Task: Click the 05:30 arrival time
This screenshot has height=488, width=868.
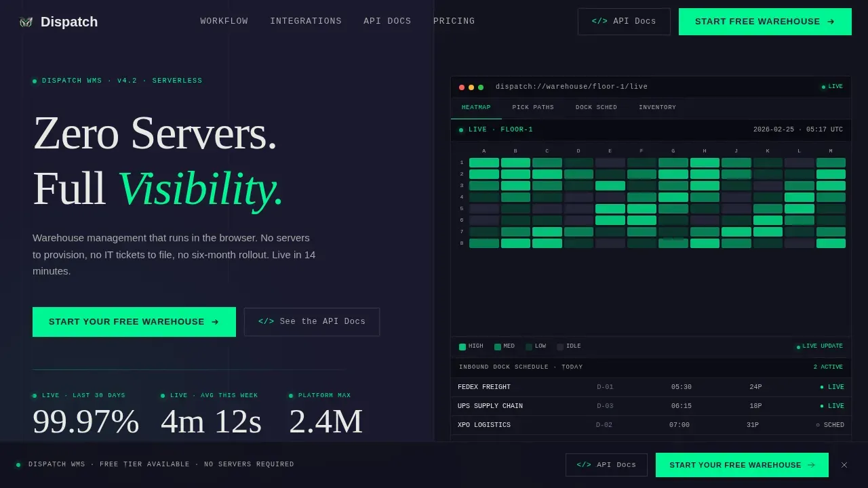Action: pos(682,387)
